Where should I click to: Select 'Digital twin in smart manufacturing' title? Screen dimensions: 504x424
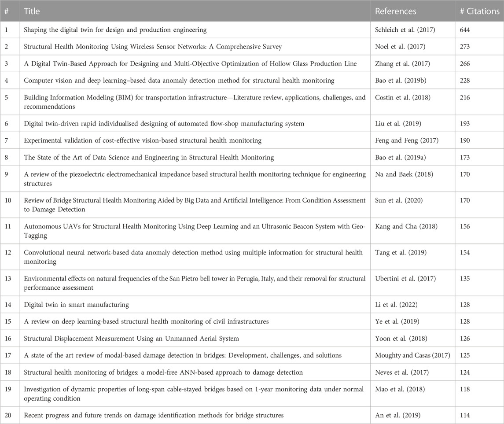click(x=76, y=305)
